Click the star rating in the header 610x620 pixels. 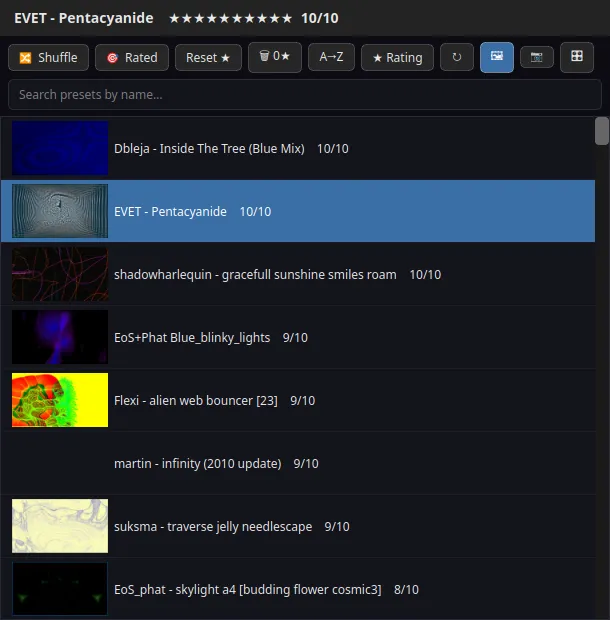click(230, 18)
